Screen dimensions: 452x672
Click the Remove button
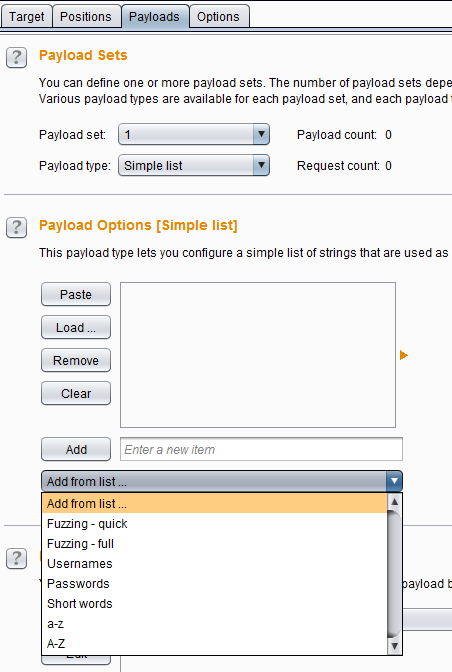tap(76, 360)
